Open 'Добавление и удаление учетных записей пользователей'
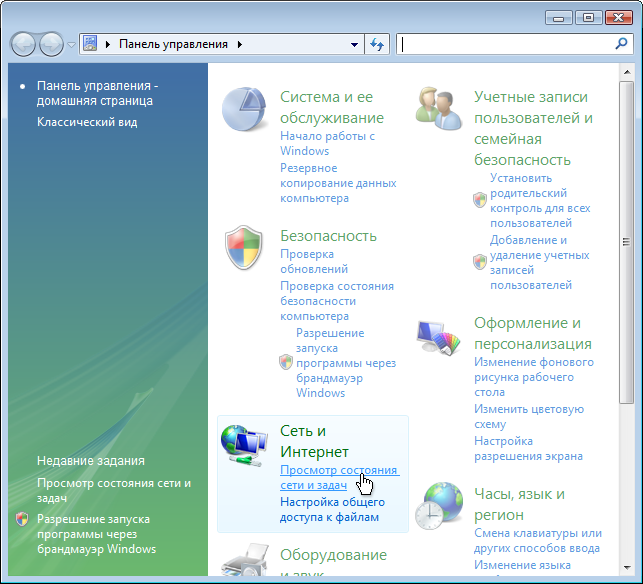 click(539, 262)
